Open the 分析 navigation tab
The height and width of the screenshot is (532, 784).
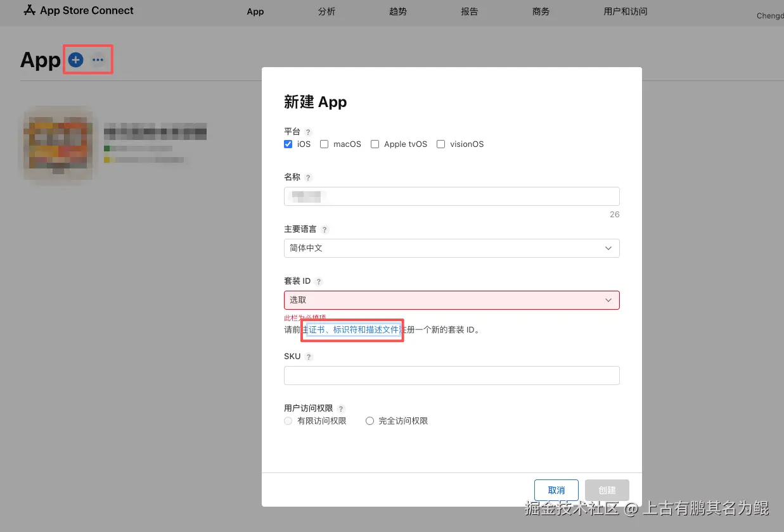click(x=327, y=11)
